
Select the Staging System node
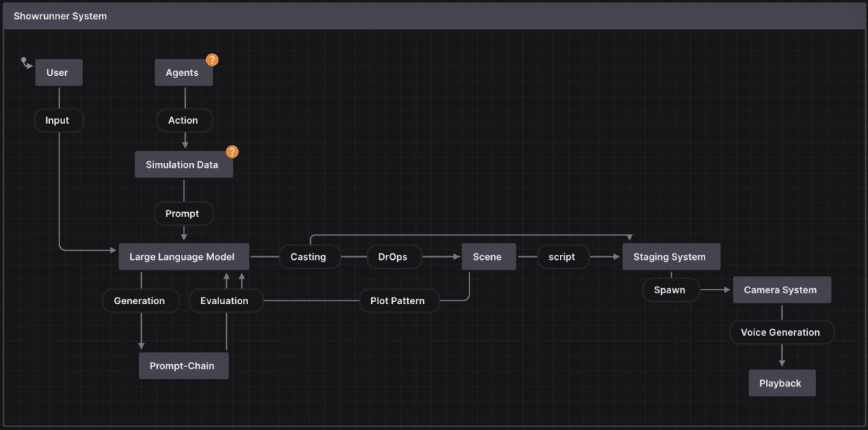click(x=671, y=256)
